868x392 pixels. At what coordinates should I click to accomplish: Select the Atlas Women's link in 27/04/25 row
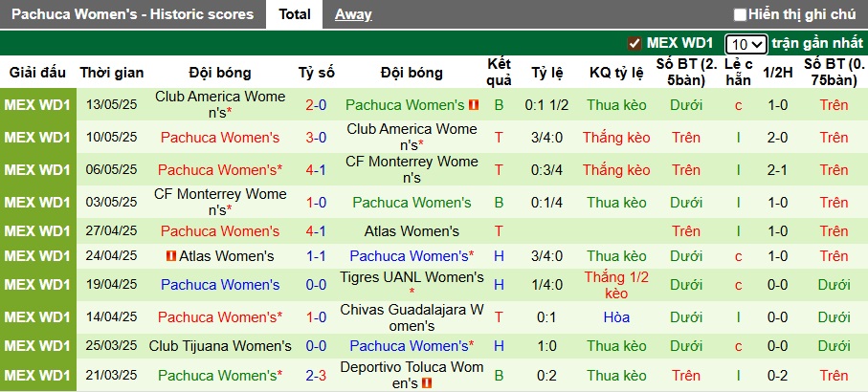(x=412, y=230)
